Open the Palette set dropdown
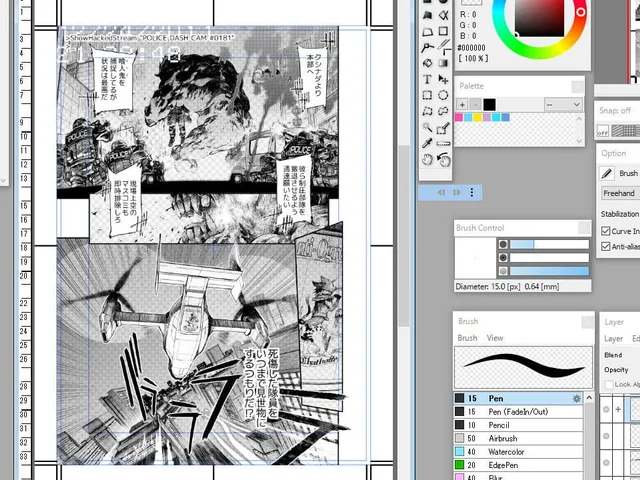Image resolution: width=640 pixels, height=480 pixels. [x=563, y=104]
